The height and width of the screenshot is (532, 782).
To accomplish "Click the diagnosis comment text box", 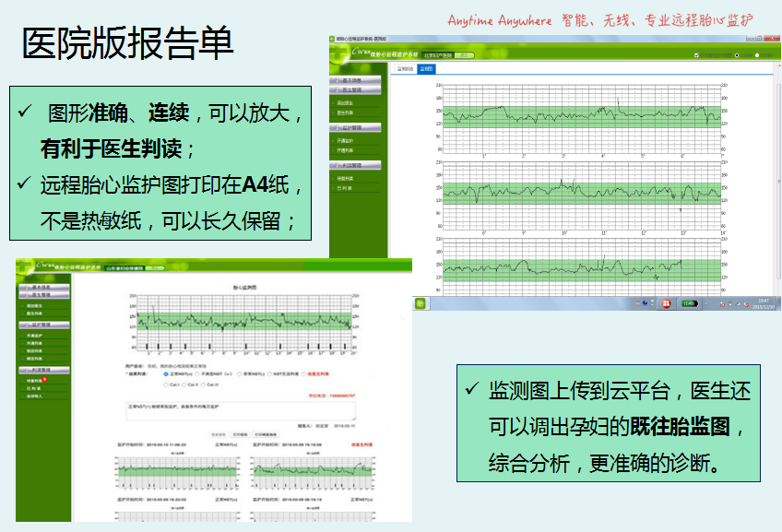I will [241, 411].
